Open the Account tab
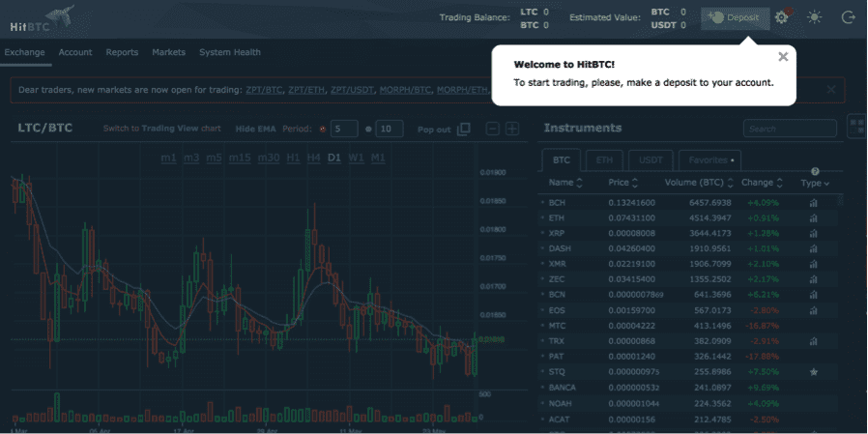Image resolution: width=868 pixels, height=434 pixels. pos(75,52)
